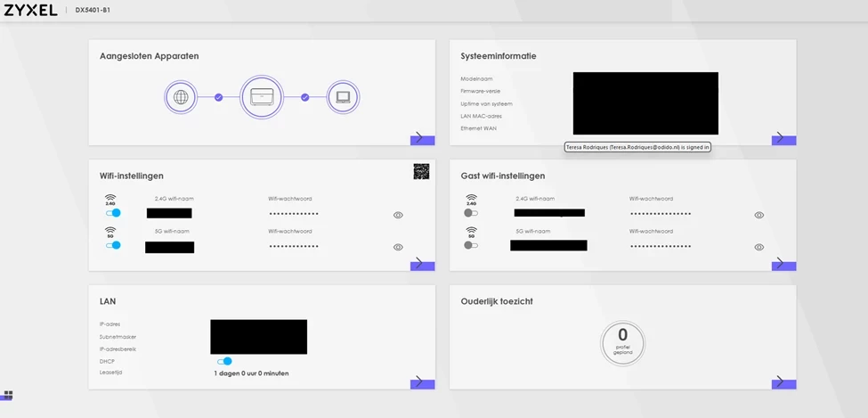
Task: Toggle the 2.4G wifi switch off
Action: pos(113,213)
